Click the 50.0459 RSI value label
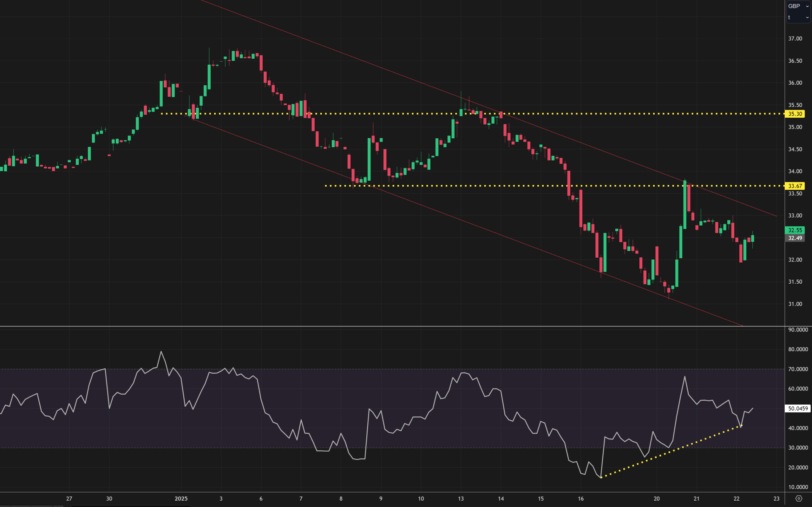The height and width of the screenshot is (507, 812). pyautogui.click(x=798, y=408)
